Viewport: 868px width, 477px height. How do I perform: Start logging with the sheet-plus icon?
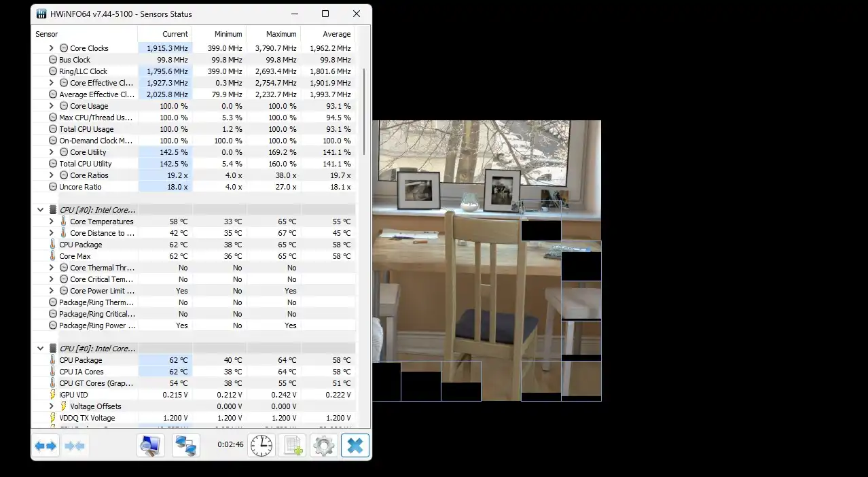tap(293, 446)
